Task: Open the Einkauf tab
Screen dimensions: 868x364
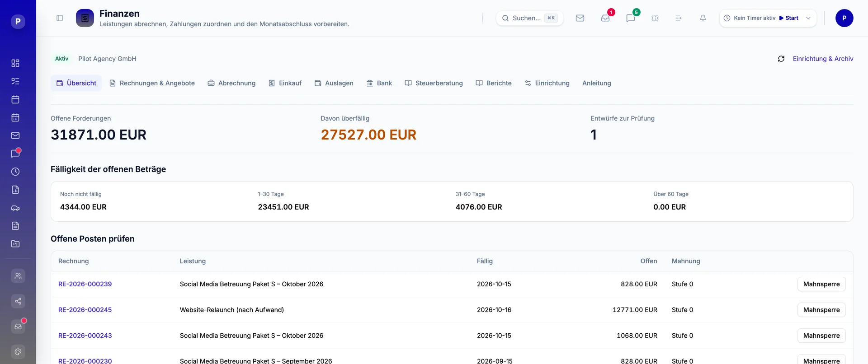Action: 285,83
